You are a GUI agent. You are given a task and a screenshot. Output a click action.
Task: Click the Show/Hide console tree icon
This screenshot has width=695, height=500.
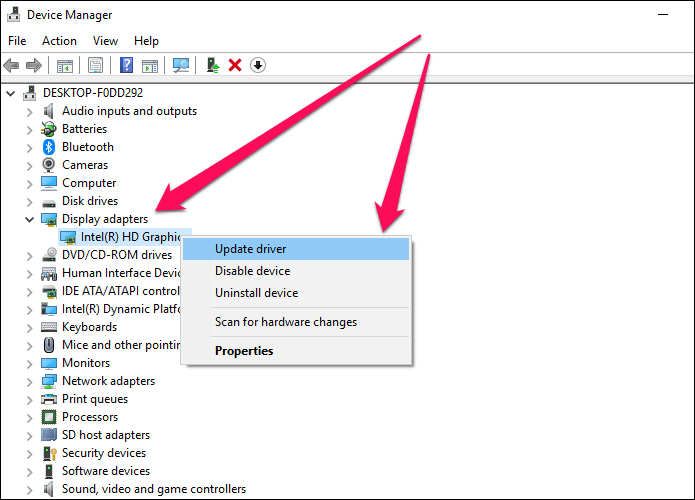(x=65, y=66)
